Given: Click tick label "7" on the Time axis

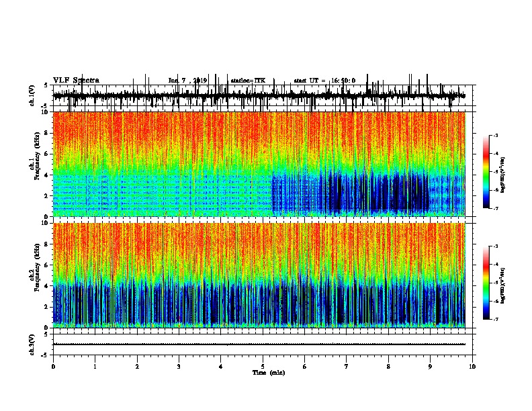Looking at the screenshot, I should (x=347, y=367).
